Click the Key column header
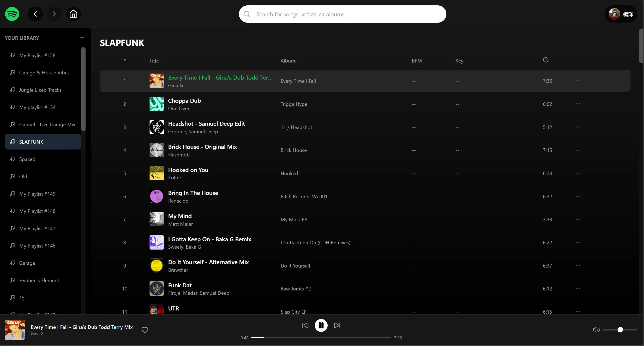644x346 pixels. point(459,60)
